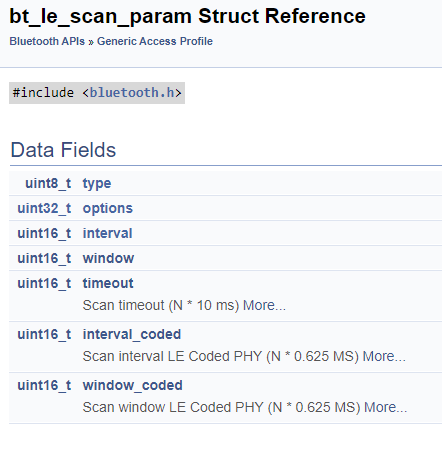Click the 'window_coded' data field link
The image size is (442, 457).
click(132, 385)
